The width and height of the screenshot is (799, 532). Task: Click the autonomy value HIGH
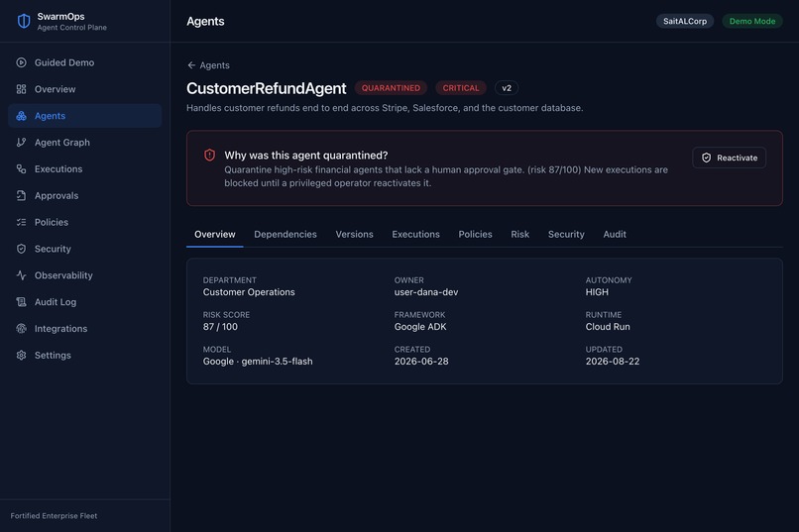click(597, 292)
